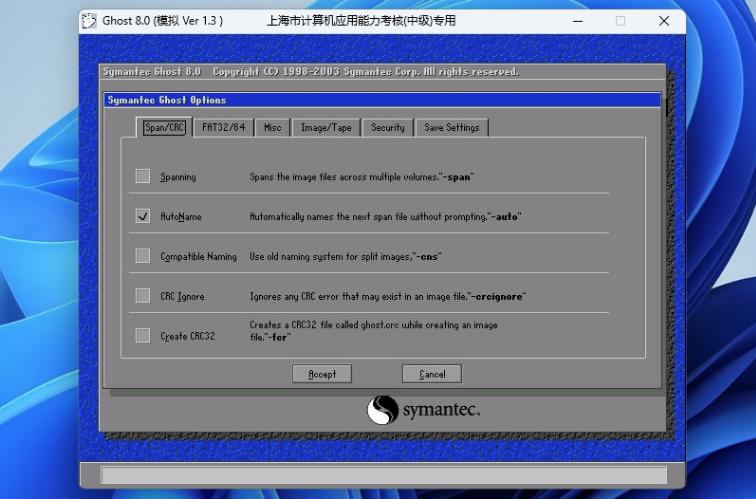The width and height of the screenshot is (756, 499).
Task: Go to the Security tab
Action: click(x=388, y=128)
